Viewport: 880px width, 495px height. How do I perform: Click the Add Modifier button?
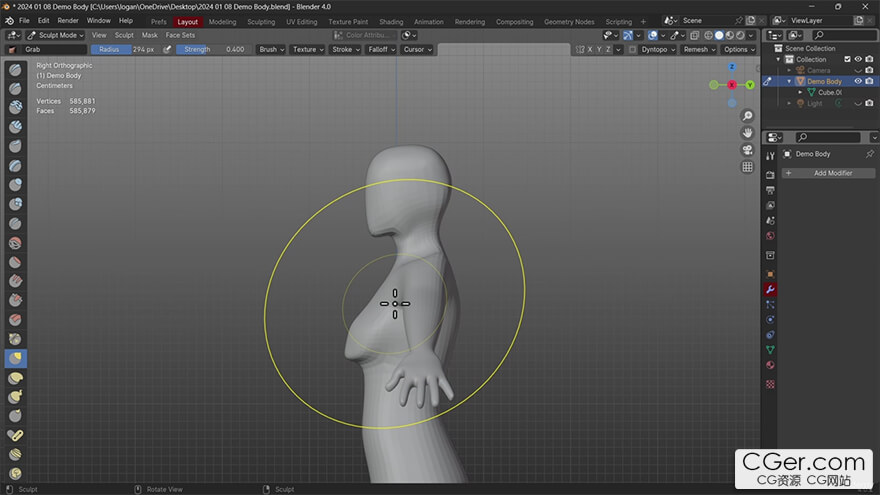(x=828, y=173)
